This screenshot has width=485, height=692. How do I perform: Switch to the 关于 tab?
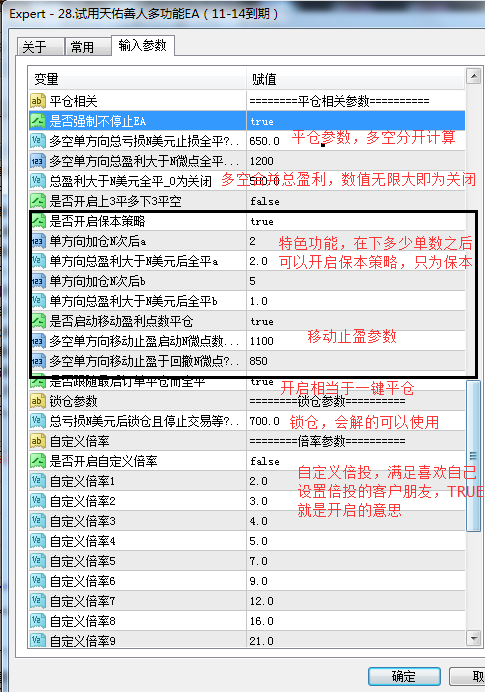pyautogui.click(x=41, y=47)
